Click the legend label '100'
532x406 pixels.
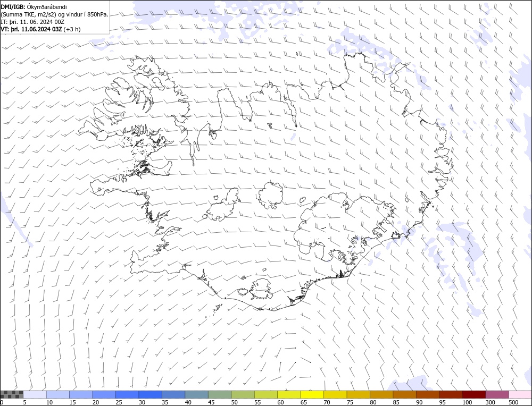tap(467, 402)
